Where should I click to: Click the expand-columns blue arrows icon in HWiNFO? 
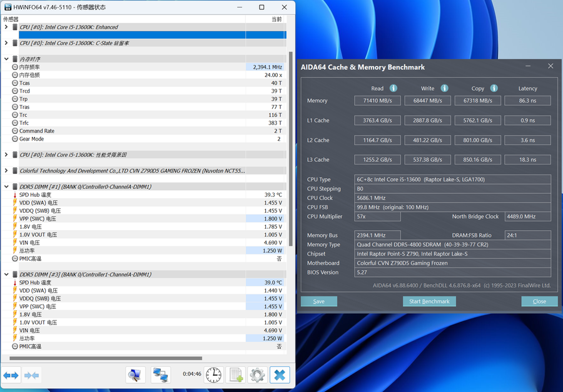(x=11, y=376)
